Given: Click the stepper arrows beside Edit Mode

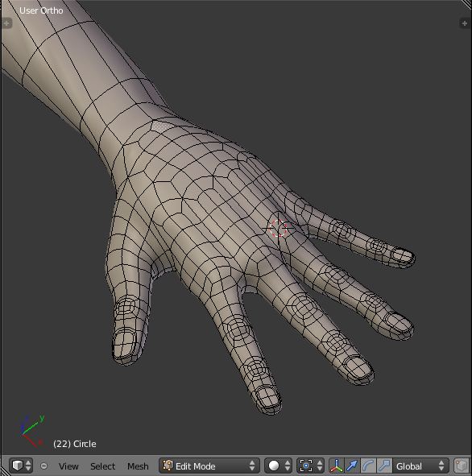Looking at the screenshot, I should click(x=252, y=466).
